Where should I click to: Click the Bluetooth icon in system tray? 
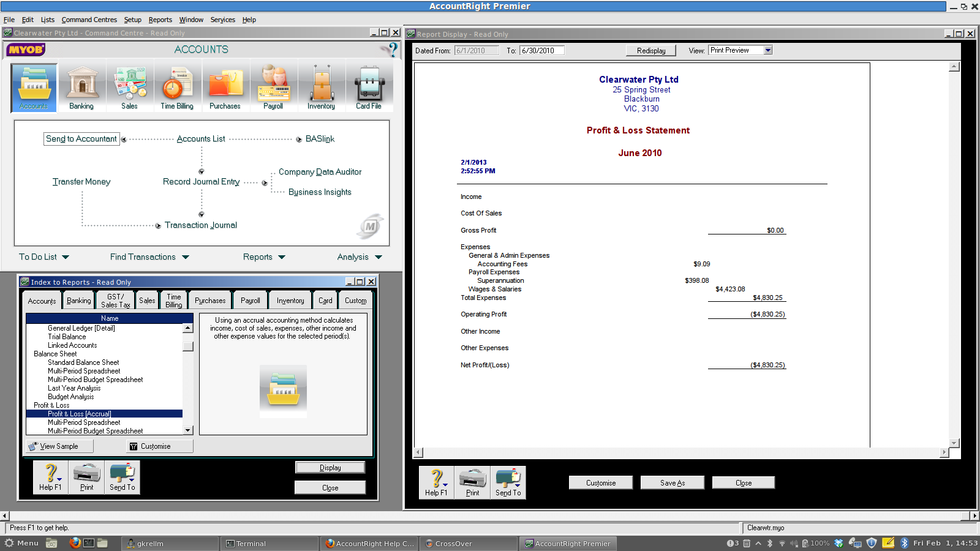[904, 543]
